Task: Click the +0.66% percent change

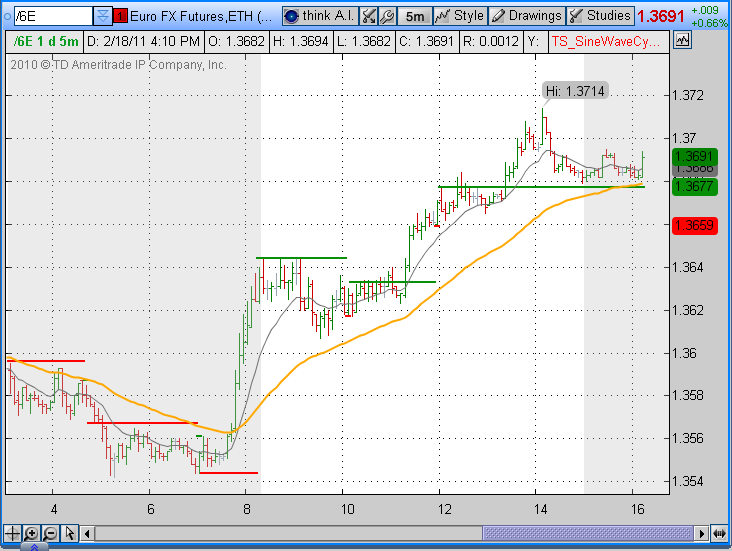Action: (709, 22)
